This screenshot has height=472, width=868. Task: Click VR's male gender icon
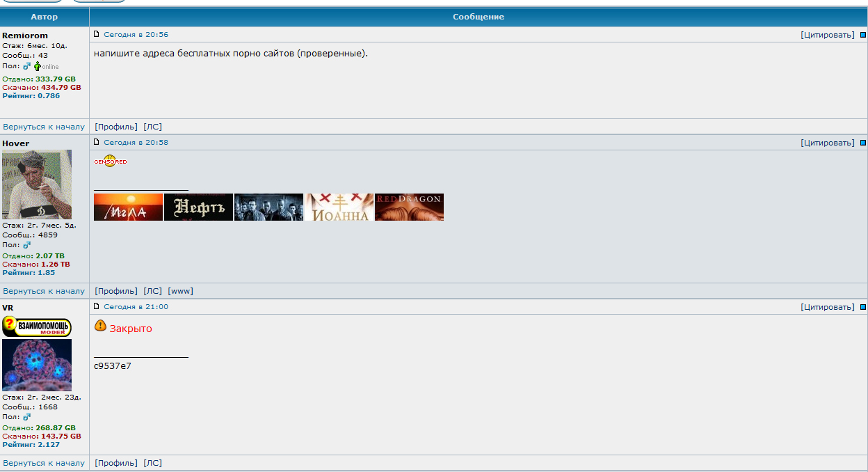[26, 417]
